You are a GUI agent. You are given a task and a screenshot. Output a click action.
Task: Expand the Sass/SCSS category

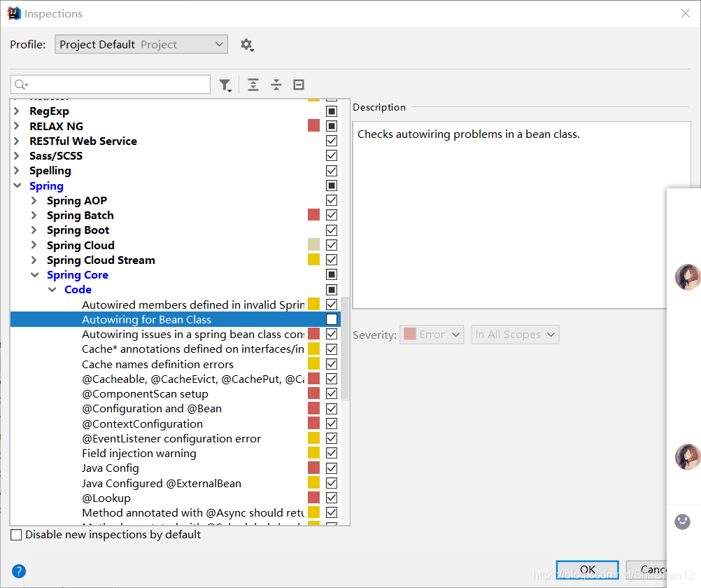[17, 155]
